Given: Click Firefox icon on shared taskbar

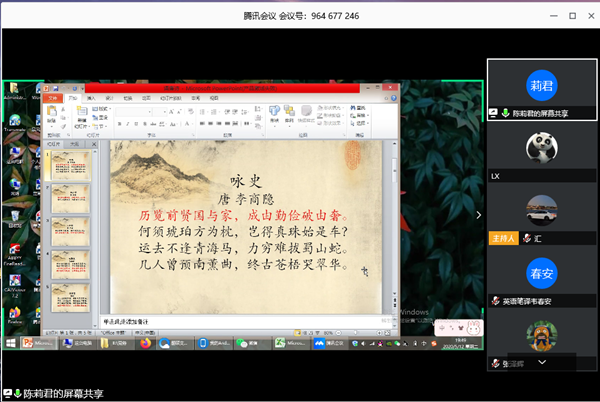Looking at the screenshot, I should 145,343.
